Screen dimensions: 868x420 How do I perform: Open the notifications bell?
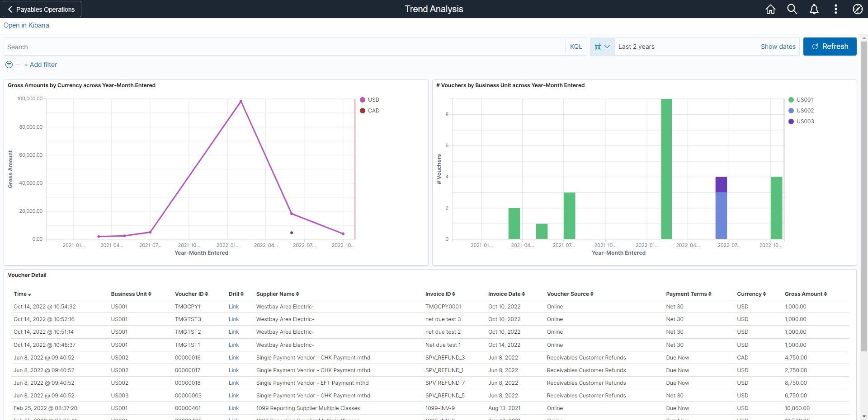click(x=814, y=9)
